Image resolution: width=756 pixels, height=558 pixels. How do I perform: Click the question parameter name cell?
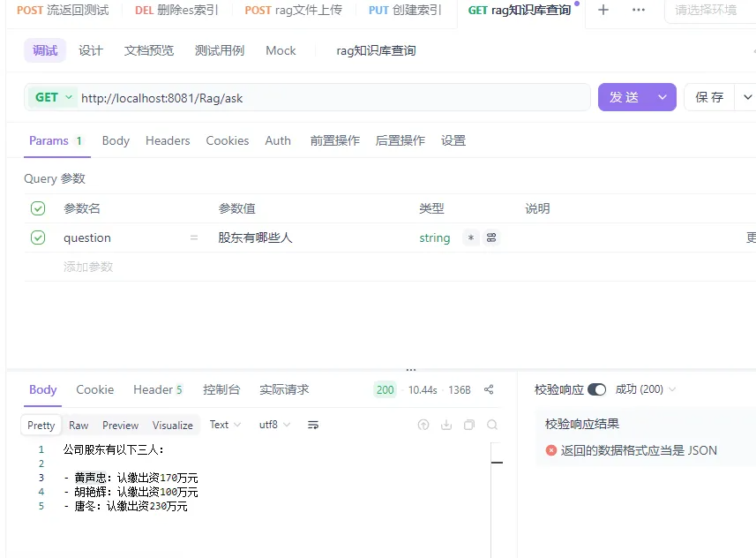pos(87,238)
